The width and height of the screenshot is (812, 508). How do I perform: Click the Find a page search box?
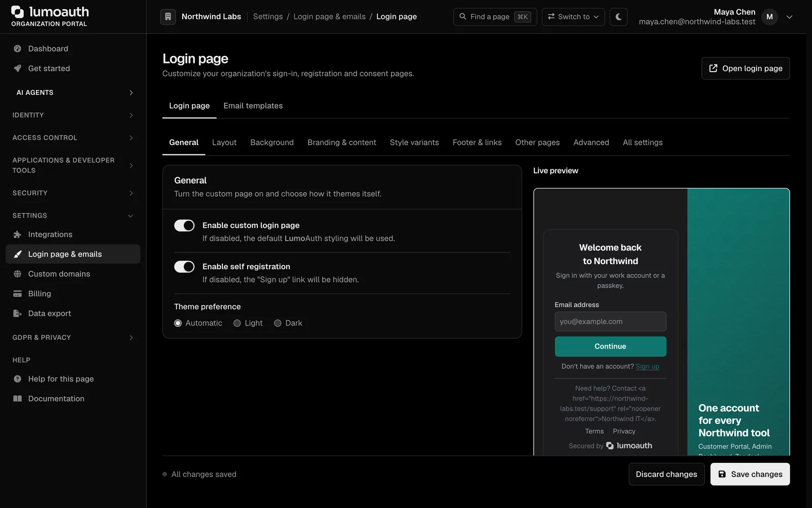pyautogui.click(x=495, y=17)
